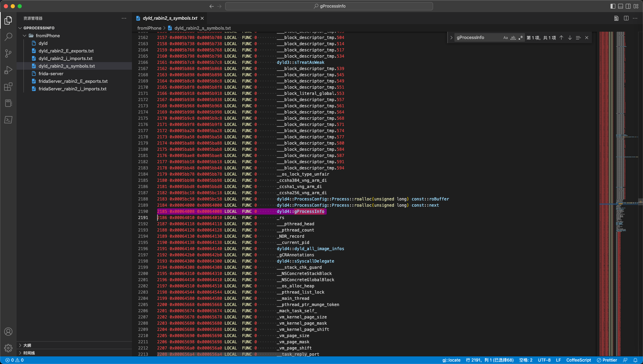
Task: Go to next match in find widget
Action: point(570,38)
